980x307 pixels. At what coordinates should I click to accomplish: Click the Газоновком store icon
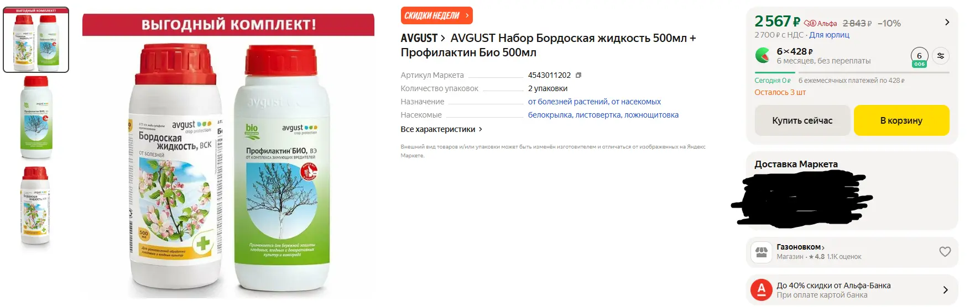pyautogui.click(x=762, y=252)
